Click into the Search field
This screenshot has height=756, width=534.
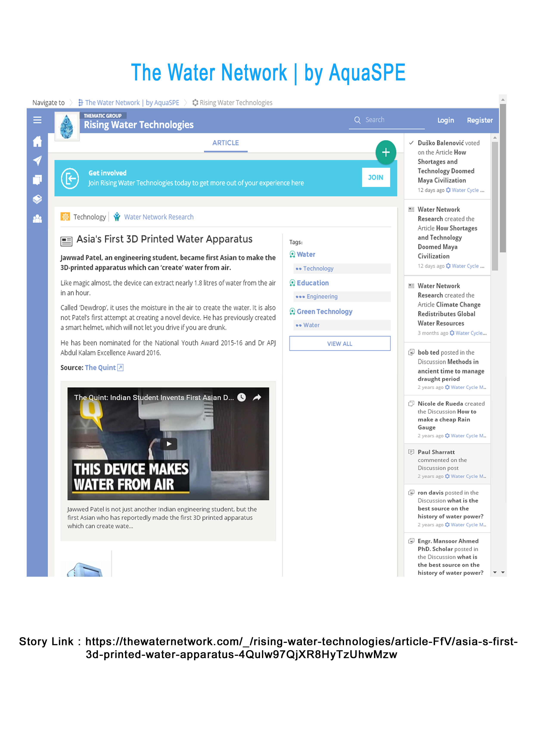pyautogui.click(x=387, y=120)
